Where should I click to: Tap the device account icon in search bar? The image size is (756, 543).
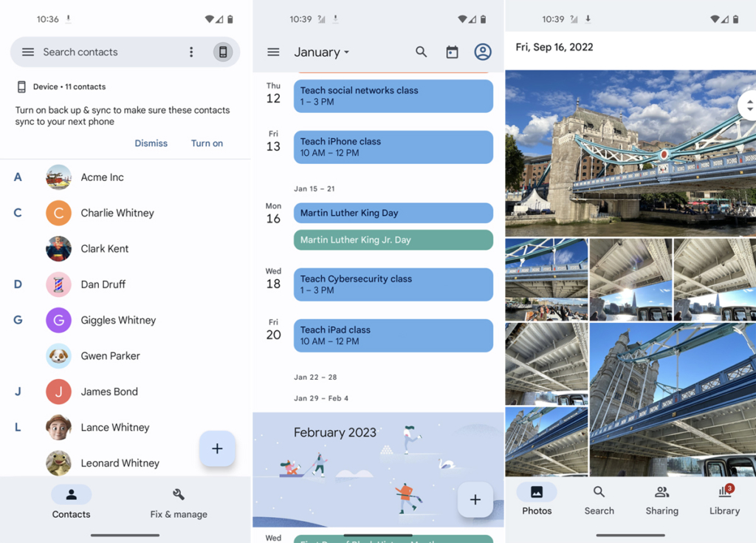click(x=223, y=52)
